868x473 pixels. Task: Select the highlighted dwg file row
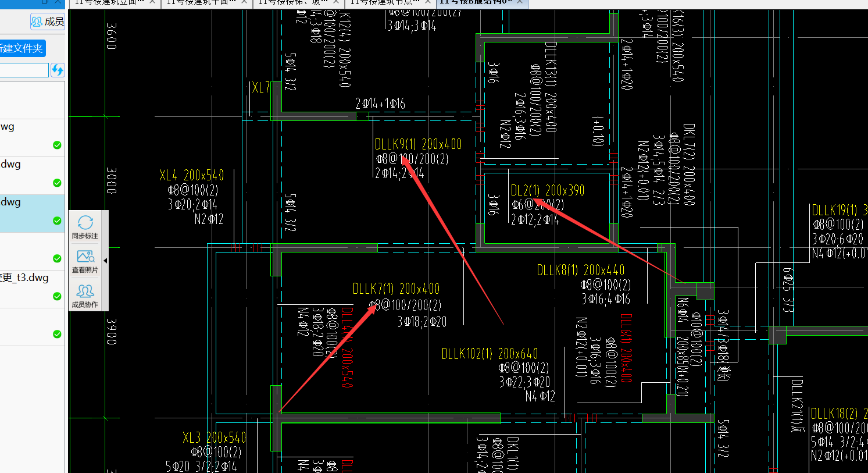[32, 214]
